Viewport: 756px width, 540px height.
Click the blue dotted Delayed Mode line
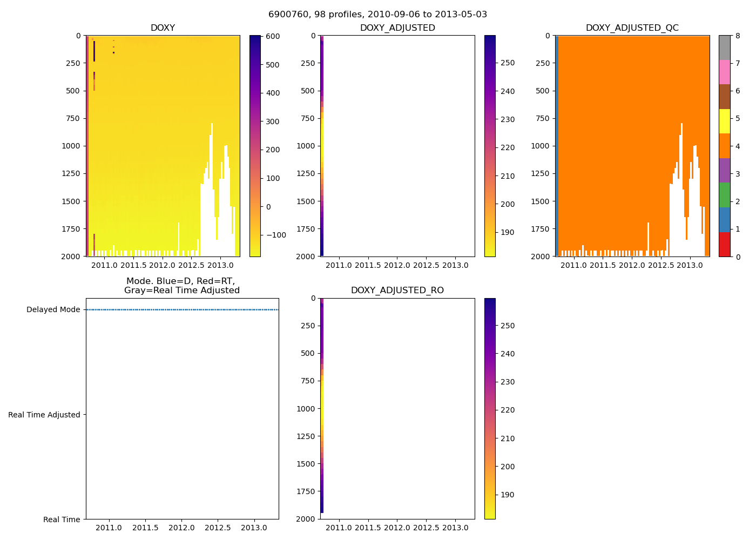(182, 309)
